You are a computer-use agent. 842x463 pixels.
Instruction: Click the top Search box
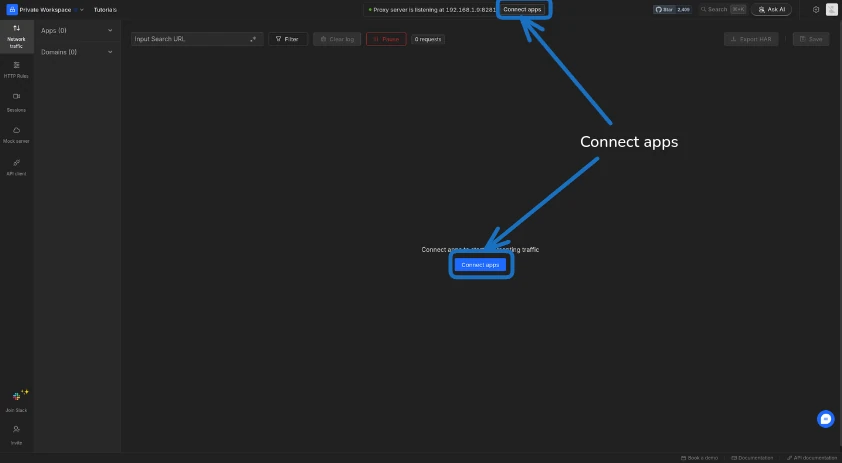coord(723,9)
